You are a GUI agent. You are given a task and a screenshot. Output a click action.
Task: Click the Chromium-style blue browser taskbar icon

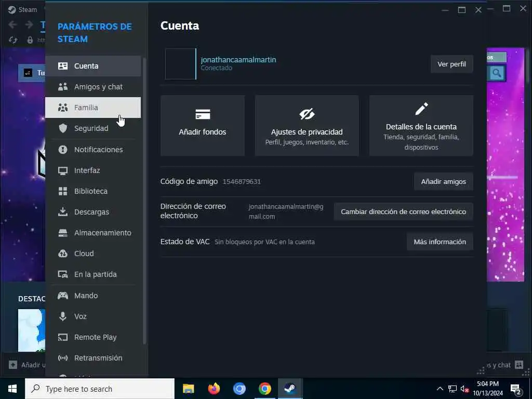(239, 389)
